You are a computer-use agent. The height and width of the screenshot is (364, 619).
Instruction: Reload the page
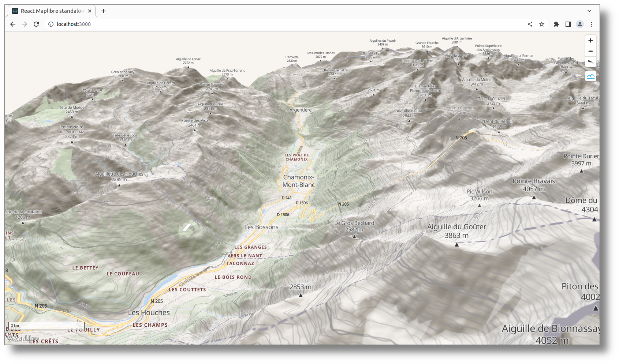36,24
